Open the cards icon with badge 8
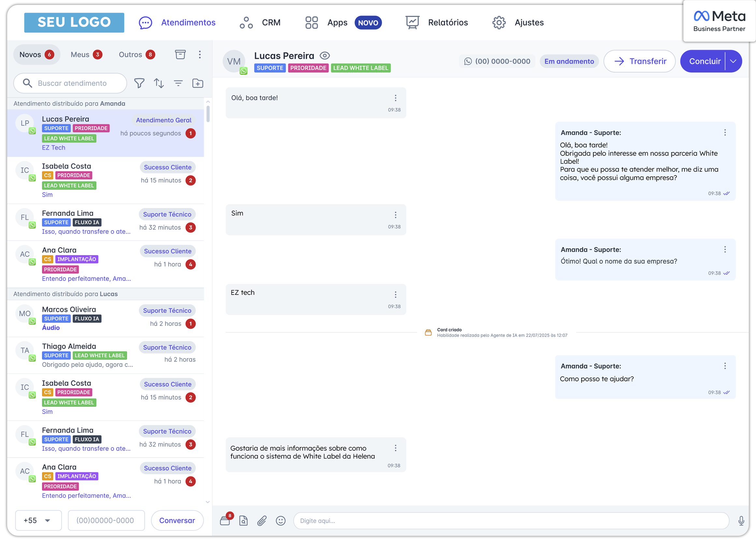This screenshot has width=756, height=541. [x=225, y=520]
